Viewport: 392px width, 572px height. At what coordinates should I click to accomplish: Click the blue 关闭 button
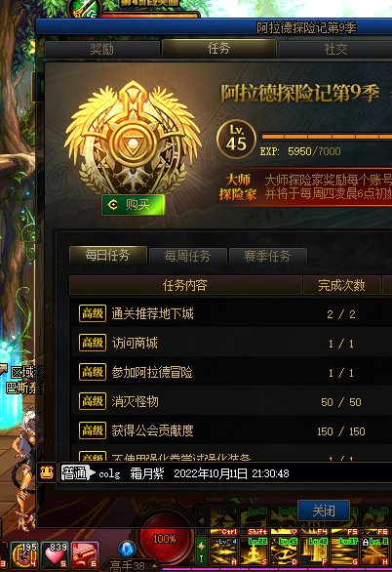pyautogui.click(x=324, y=511)
